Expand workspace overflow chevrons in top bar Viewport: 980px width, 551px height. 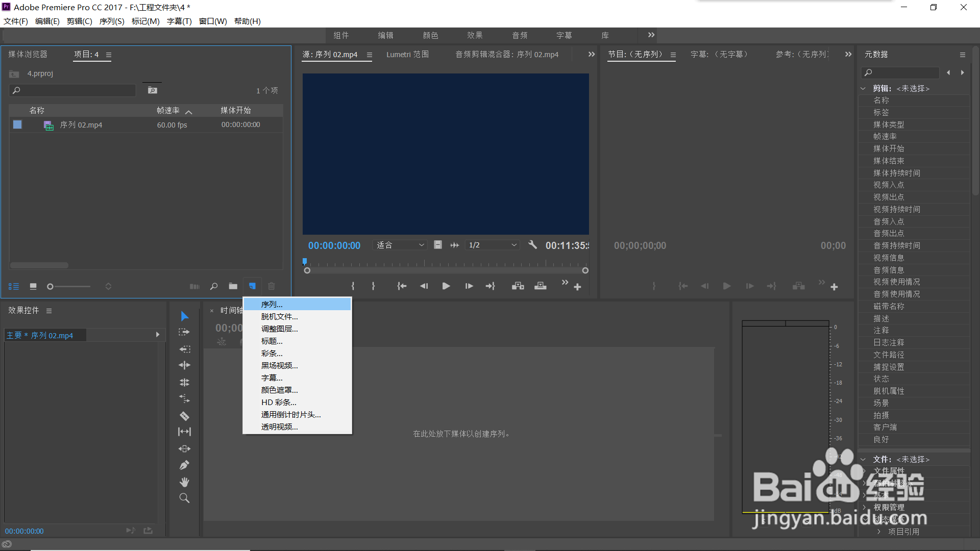[x=651, y=35]
